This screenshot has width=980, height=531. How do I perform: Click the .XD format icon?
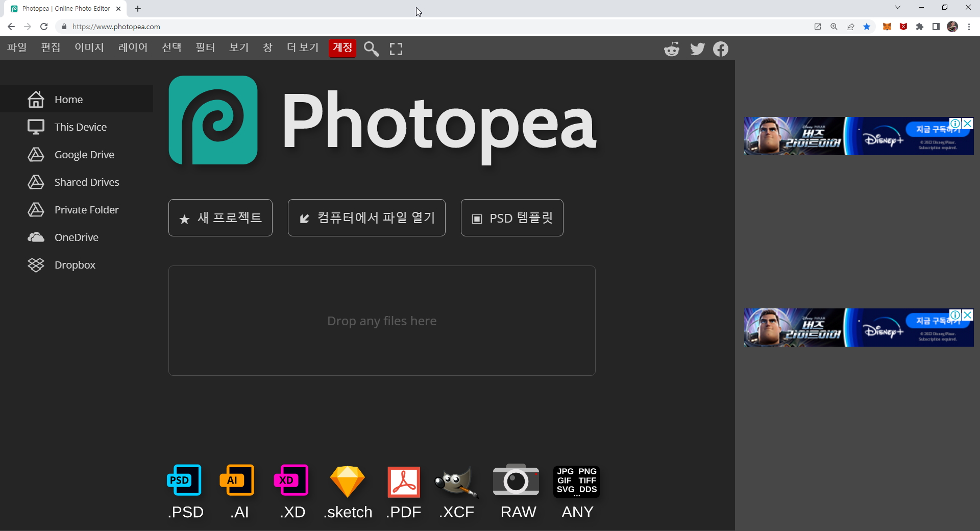coord(292,480)
